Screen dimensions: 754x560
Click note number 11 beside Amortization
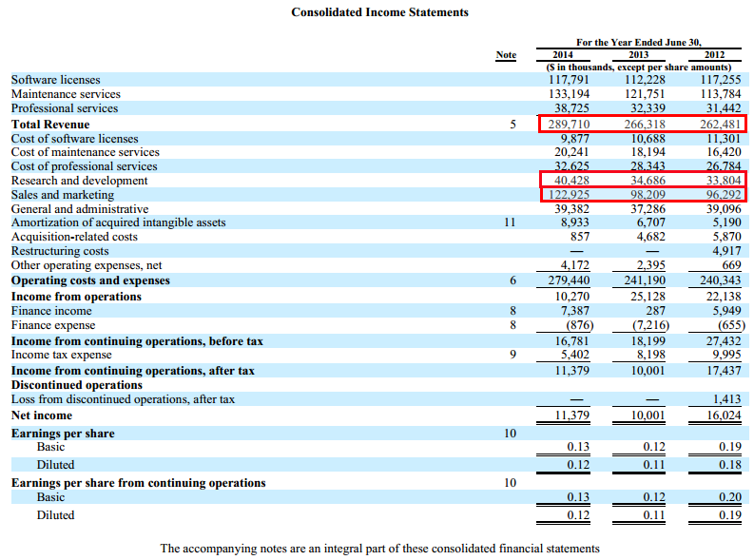point(511,222)
